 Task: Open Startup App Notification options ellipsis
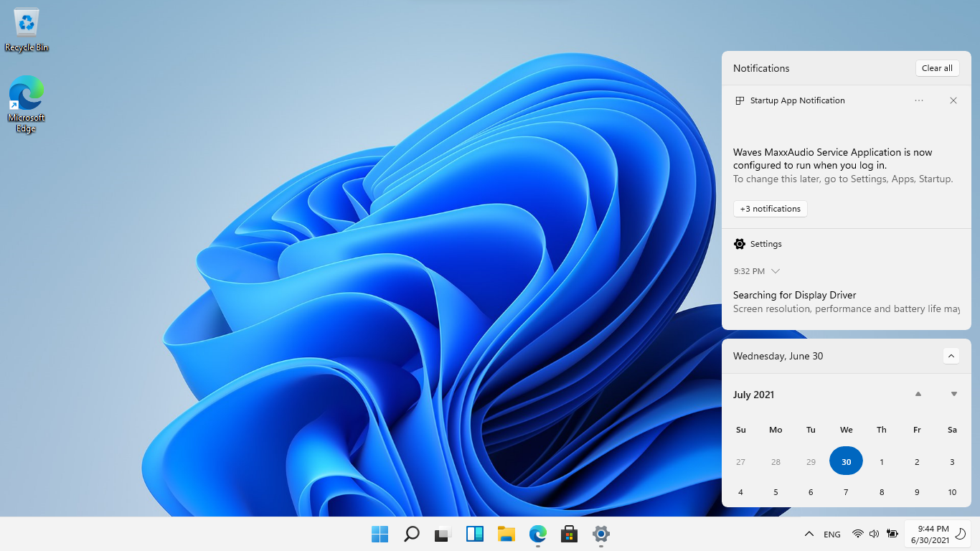click(x=919, y=100)
